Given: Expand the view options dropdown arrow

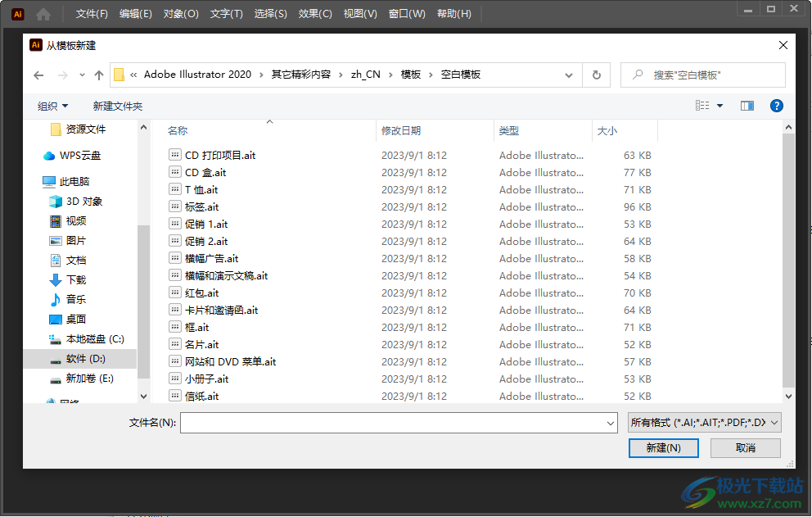Looking at the screenshot, I should [720, 106].
